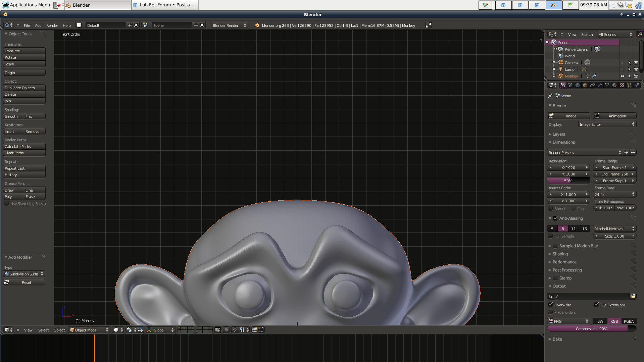The width and height of the screenshot is (644, 362).
Task: Expand the Bake panel
Action: pyautogui.click(x=557, y=339)
